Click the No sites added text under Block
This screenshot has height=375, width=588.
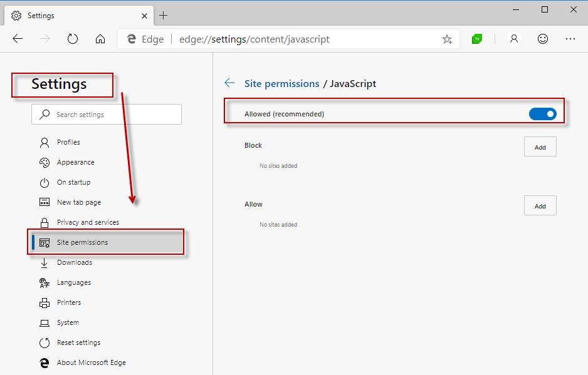278,165
